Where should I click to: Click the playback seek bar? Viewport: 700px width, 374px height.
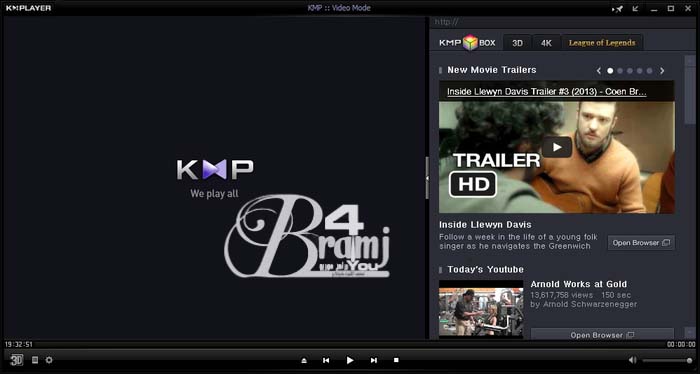click(x=350, y=345)
